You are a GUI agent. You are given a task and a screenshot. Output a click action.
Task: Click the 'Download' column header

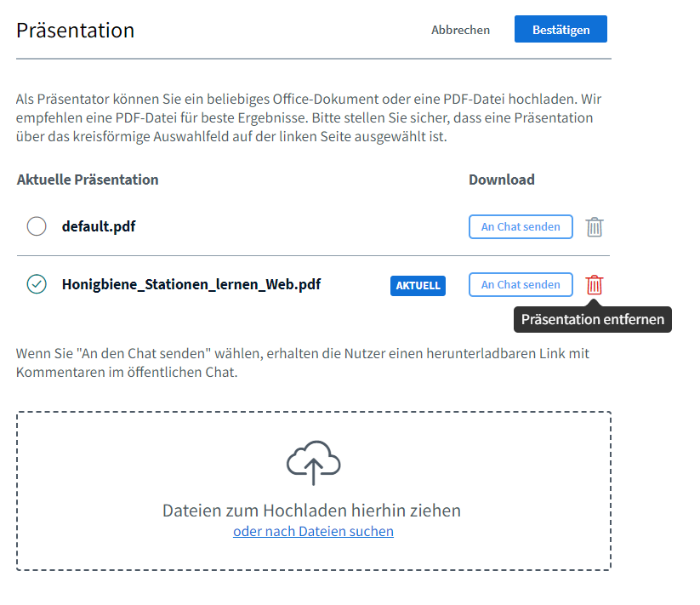coord(501,180)
